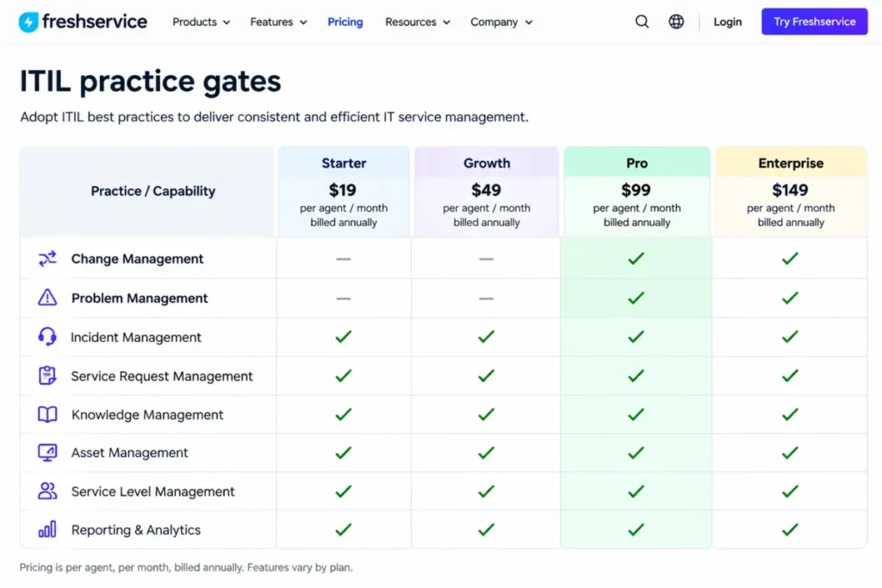Select the Growth plan header
Screen dimensions: 882x588
pos(487,163)
